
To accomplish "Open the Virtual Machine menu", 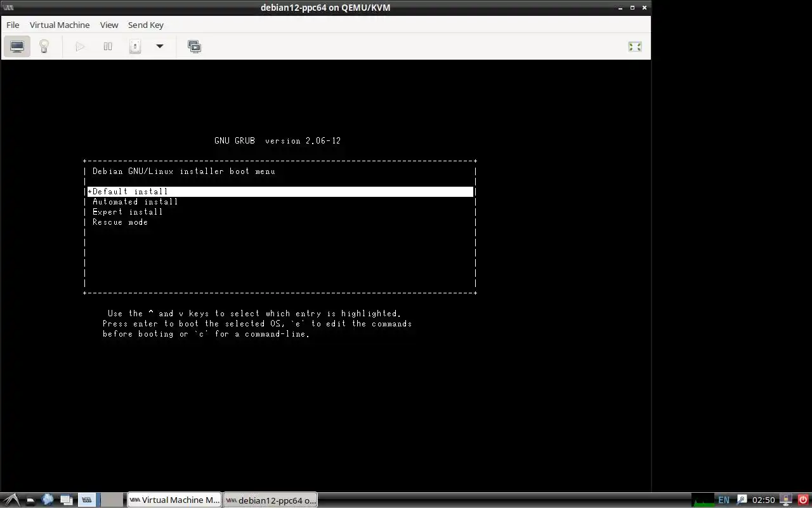I will pos(60,25).
